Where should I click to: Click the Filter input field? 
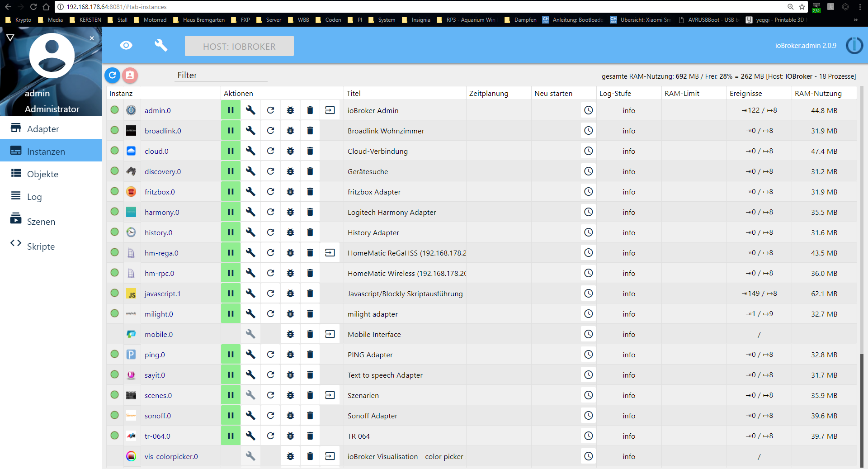point(221,75)
